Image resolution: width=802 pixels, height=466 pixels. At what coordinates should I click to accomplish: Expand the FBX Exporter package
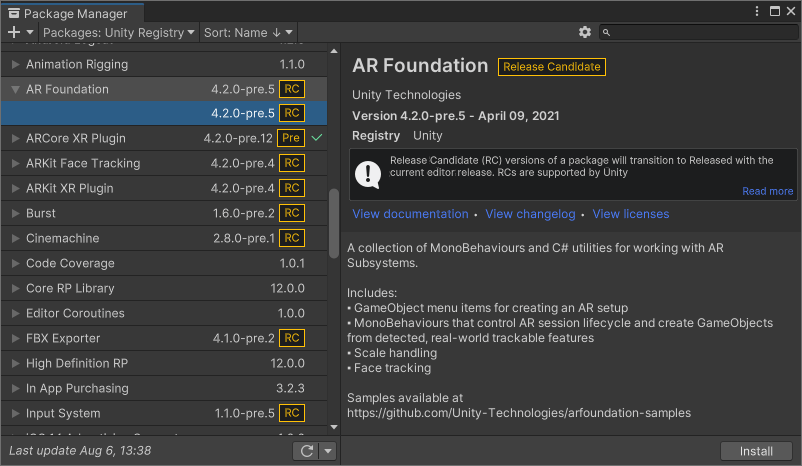15,339
